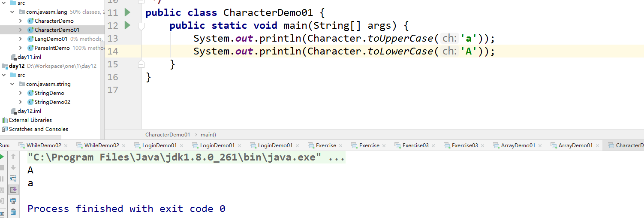This screenshot has width=644, height=218.
Task: Expand the StringDemo node arrow
Action: coord(21,93)
